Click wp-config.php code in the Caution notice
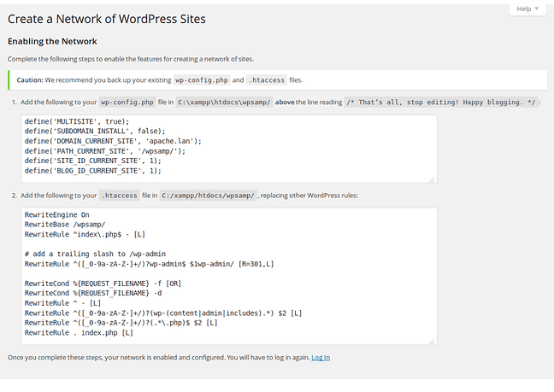The width and height of the screenshot is (554, 392). [x=202, y=80]
